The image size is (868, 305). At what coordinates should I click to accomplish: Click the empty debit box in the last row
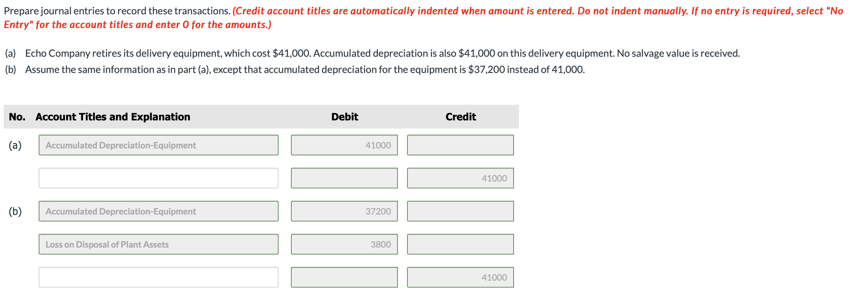pyautogui.click(x=344, y=277)
